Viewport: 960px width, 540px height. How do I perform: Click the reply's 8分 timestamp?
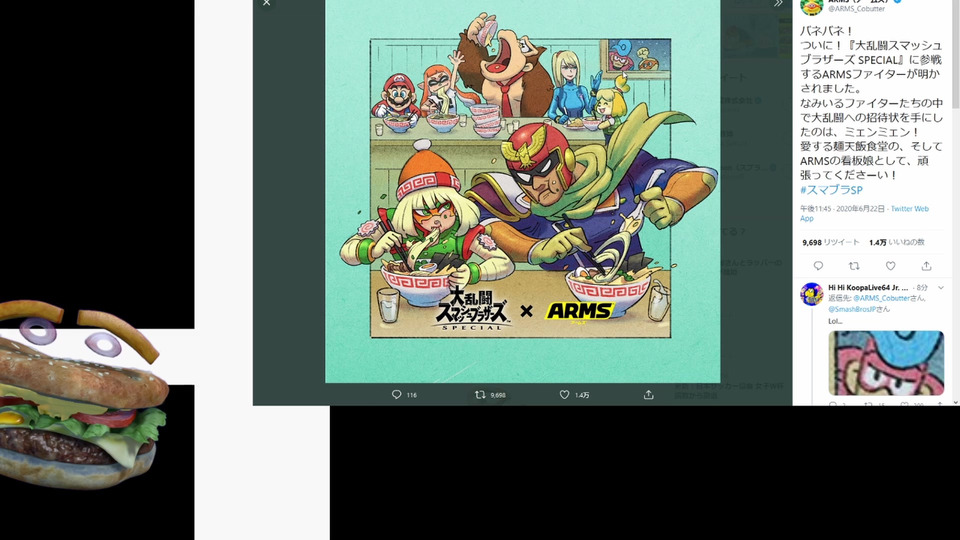923,287
